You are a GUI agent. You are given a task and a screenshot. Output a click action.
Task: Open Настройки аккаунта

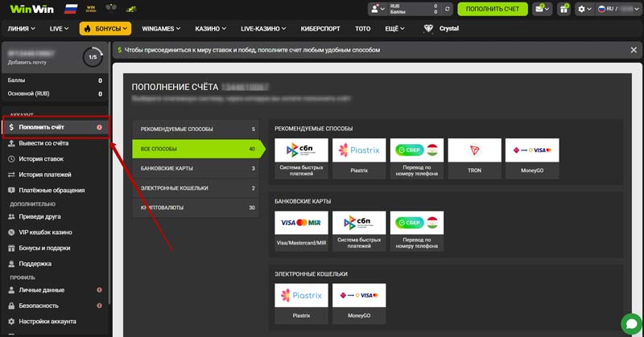[56, 322]
